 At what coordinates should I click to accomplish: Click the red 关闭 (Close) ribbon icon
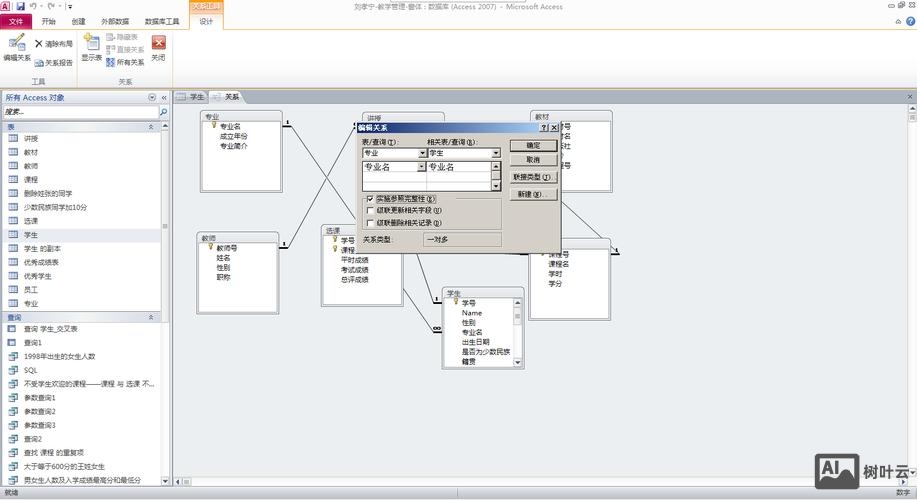click(158, 47)
